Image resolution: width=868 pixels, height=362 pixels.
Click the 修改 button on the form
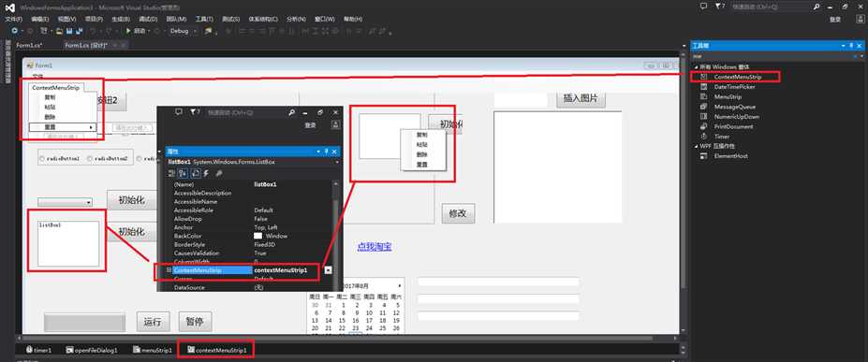(458, 213)
